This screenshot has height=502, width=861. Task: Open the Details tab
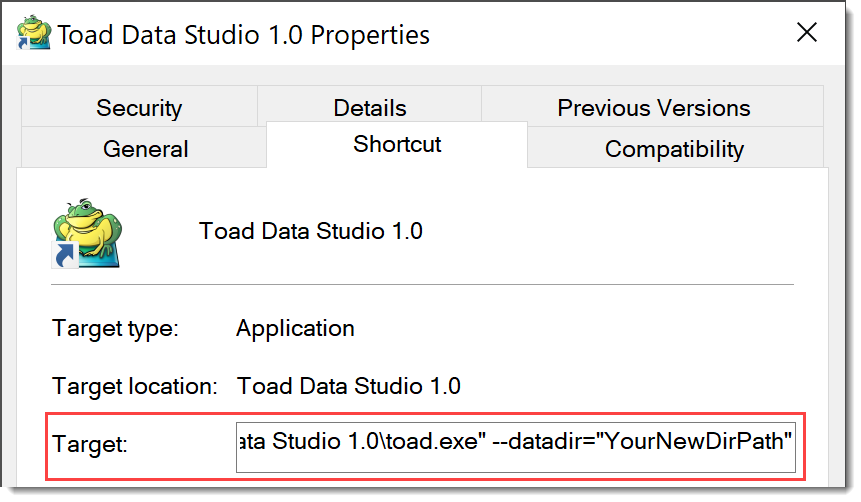pyautogui.click(x=369, y=108)
